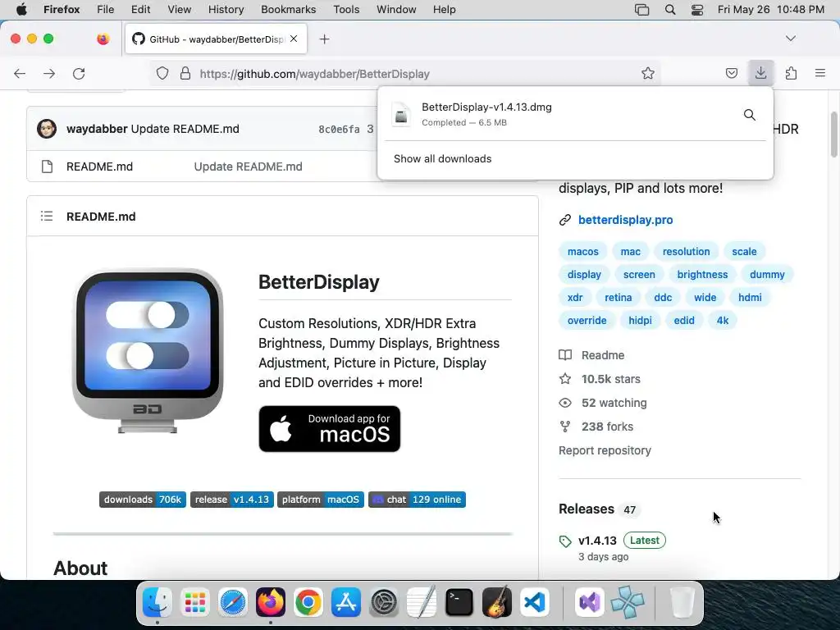The height and width of the screenshot is (630, 840).
Task: Open the Tools menu
Action: (346, 10)
